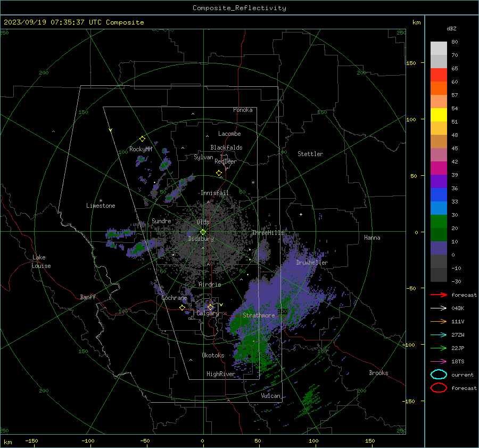
Task: Click the red forecast arrow legend icon
Action: [x=439, y=295]
